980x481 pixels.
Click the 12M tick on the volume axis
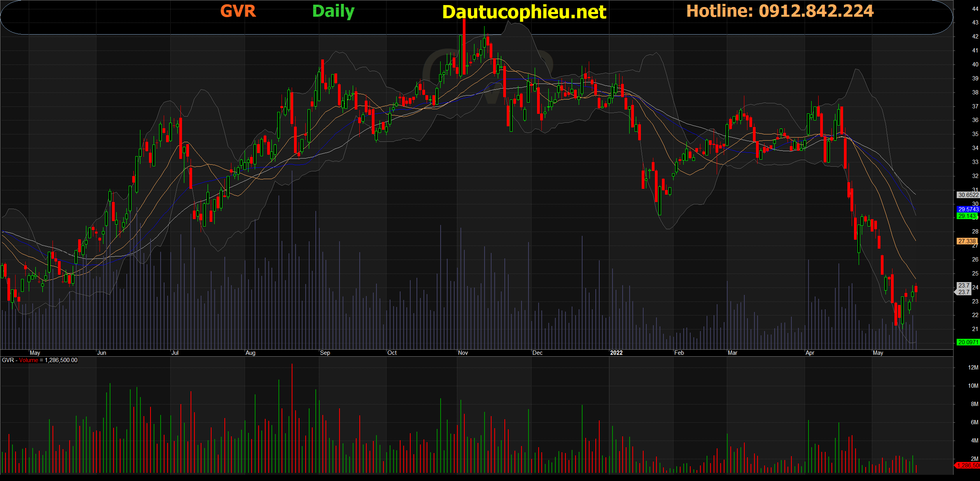tap(973, 368)
